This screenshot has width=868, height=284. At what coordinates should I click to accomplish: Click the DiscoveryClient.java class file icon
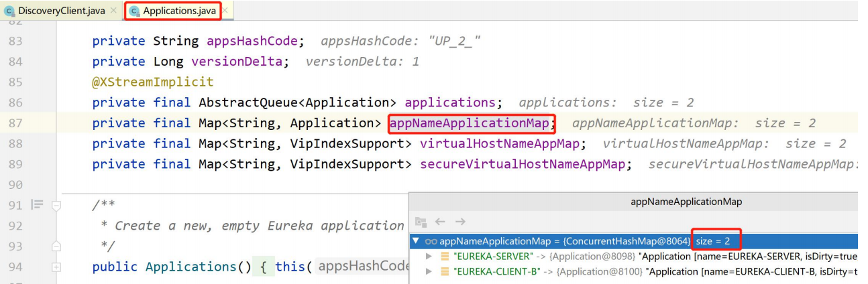pyautogui.click(x=9, y=11)
